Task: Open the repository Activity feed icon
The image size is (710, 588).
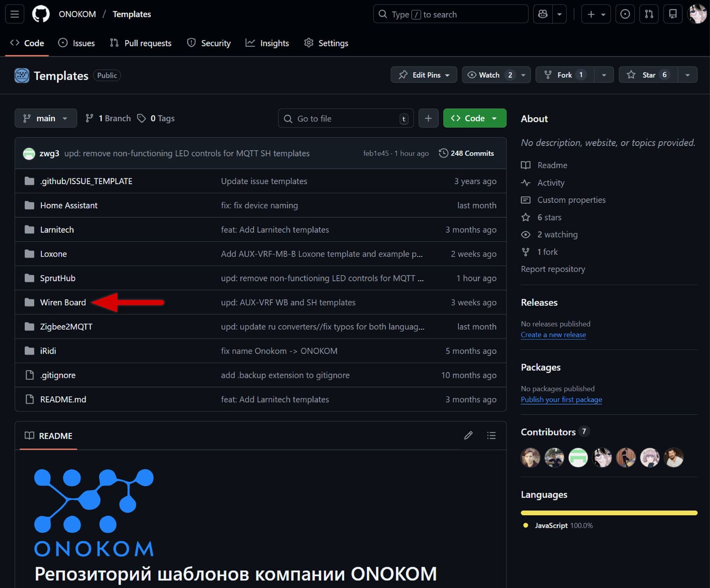Action: 525,183
